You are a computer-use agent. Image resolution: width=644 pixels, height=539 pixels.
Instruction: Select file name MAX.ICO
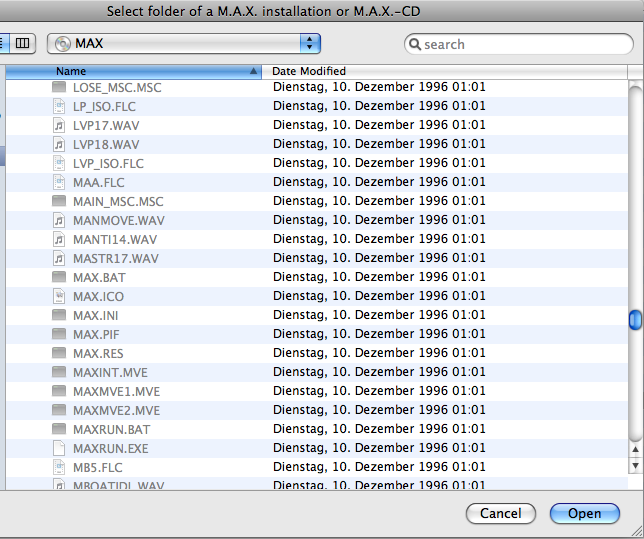pyautogui.click(x=98, y=297)
